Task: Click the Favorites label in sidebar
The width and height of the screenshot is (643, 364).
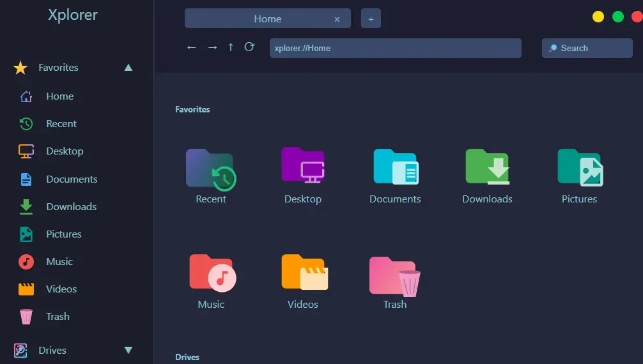Action: pyautogui.click(x=58, y=68)
